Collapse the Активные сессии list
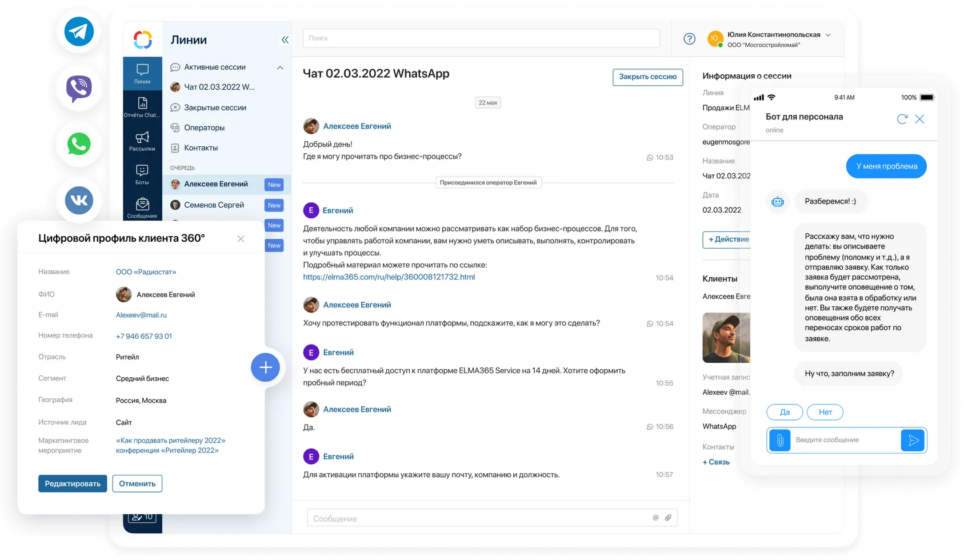This screenshot has height=560, width=968. (280, 67)
